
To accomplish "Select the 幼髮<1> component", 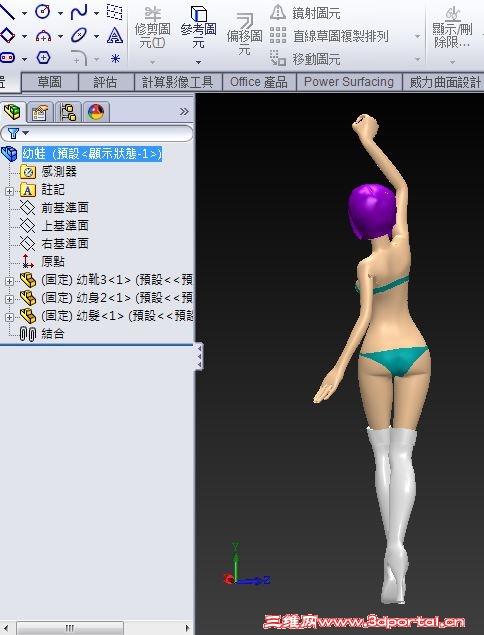I will click(117, 315).
